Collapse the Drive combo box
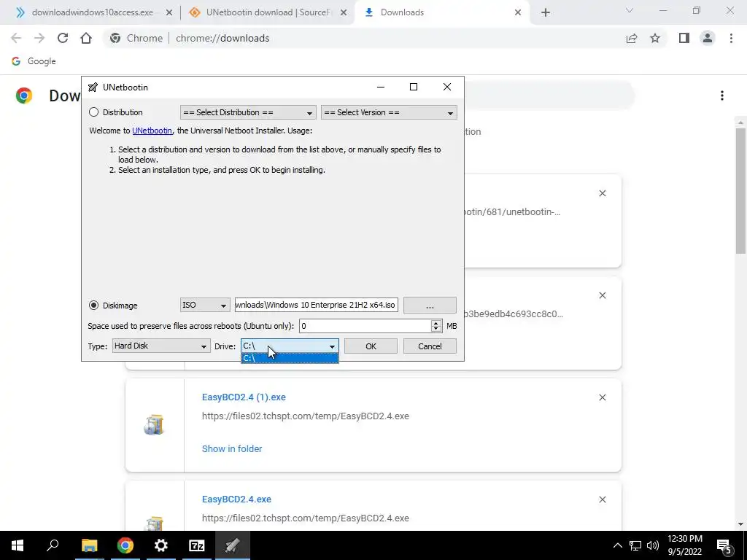This screenshot has width=747, height=560. point(332,346)
